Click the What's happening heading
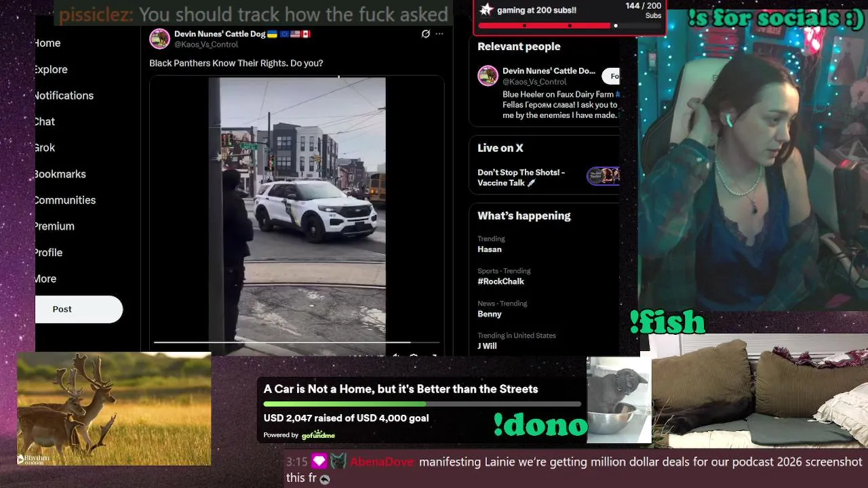The width and height of the screenshot is (868, 488). tap(524, 216)
